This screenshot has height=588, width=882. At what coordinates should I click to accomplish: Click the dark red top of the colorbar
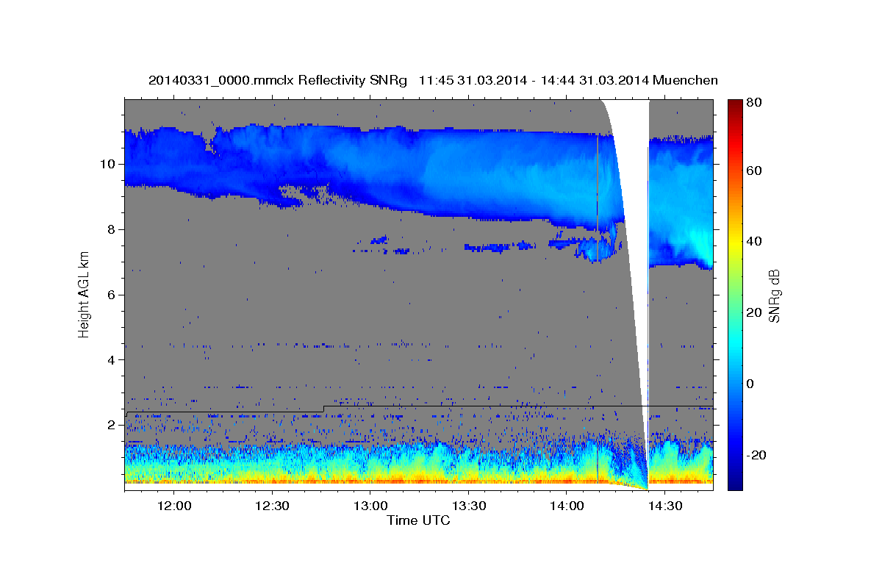pos(734,104)
